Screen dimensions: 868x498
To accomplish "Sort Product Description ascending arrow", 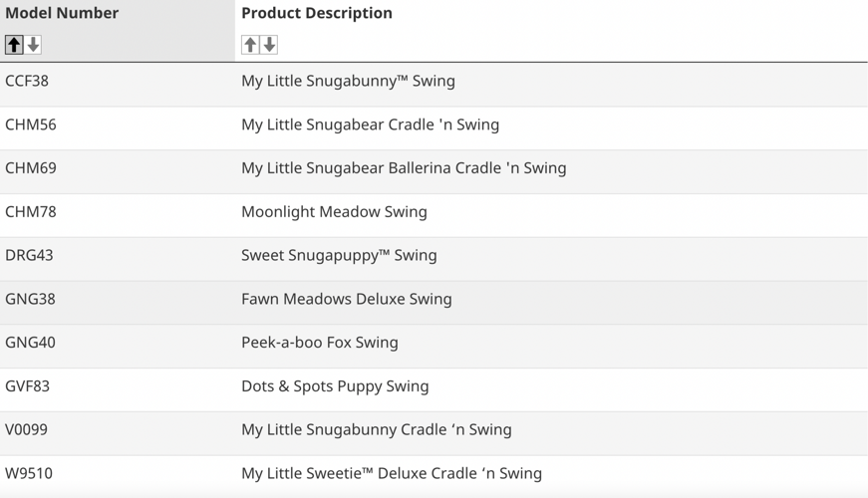I will [250, 44].
